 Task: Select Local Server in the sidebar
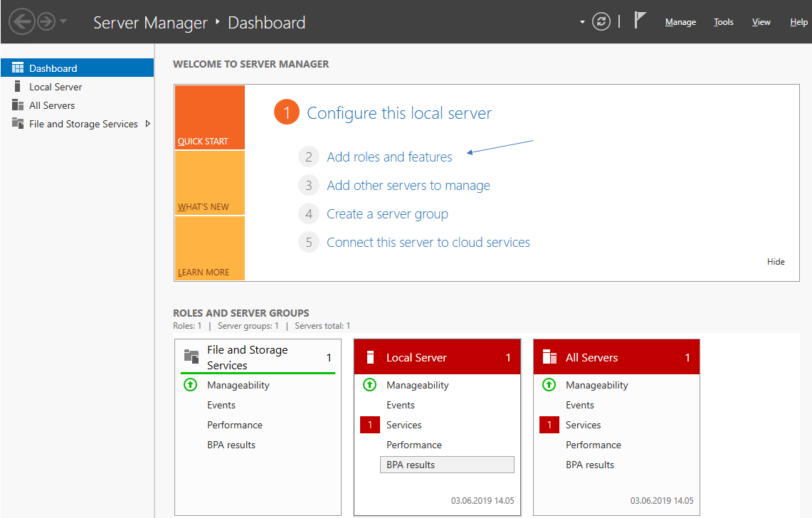[56, 87]
